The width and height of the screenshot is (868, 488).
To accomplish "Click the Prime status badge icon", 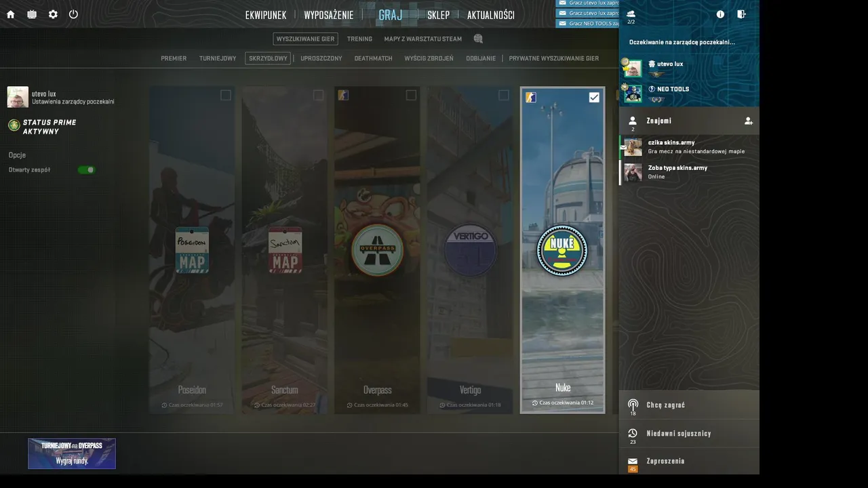I will click(14, 125).
